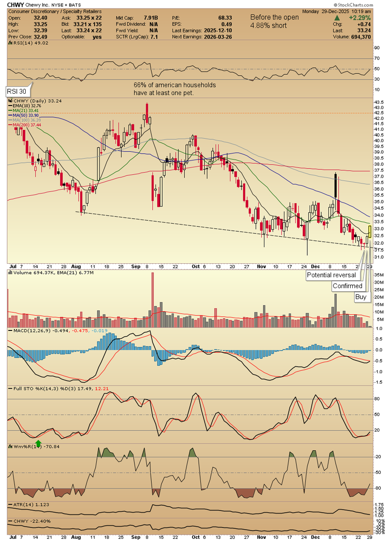Click 'Consumer Discretionary / Specialty Retailers' sector text
392x541 pixels.
click(x=55, y=11)
